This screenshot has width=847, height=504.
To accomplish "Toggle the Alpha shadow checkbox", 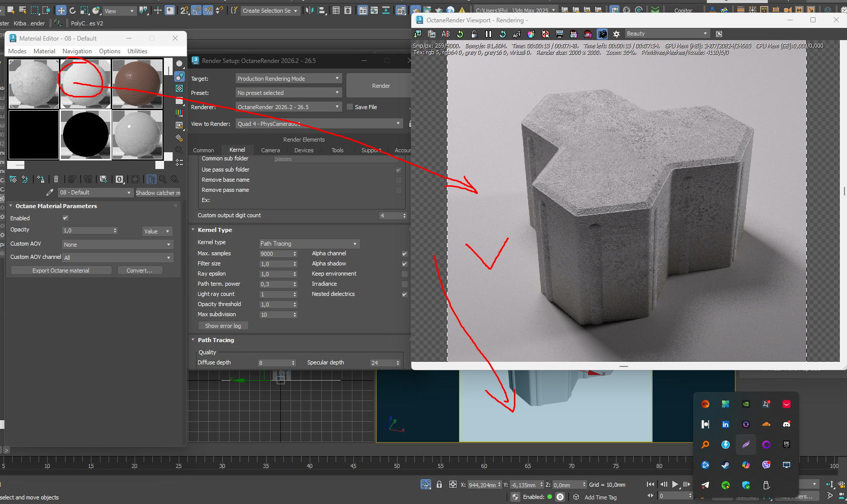I will tap(405, 264).
